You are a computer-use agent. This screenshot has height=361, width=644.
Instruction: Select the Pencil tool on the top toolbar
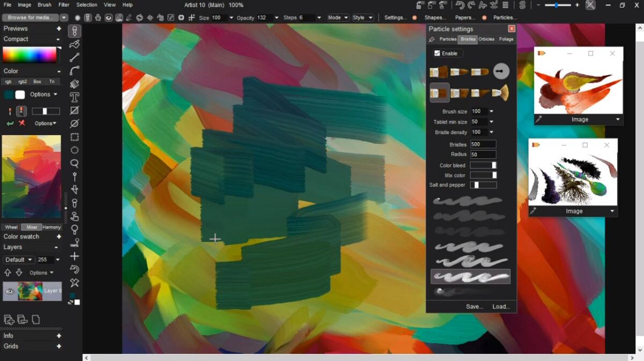point(129,17)
